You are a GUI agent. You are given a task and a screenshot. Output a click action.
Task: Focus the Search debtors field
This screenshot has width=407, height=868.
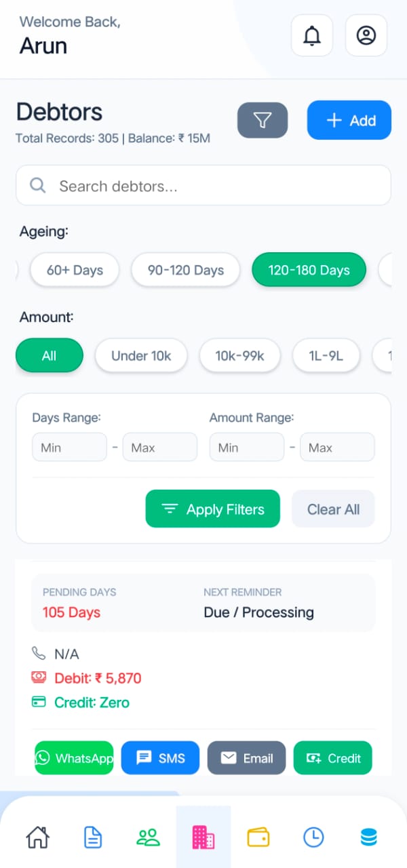coord(203,186)
